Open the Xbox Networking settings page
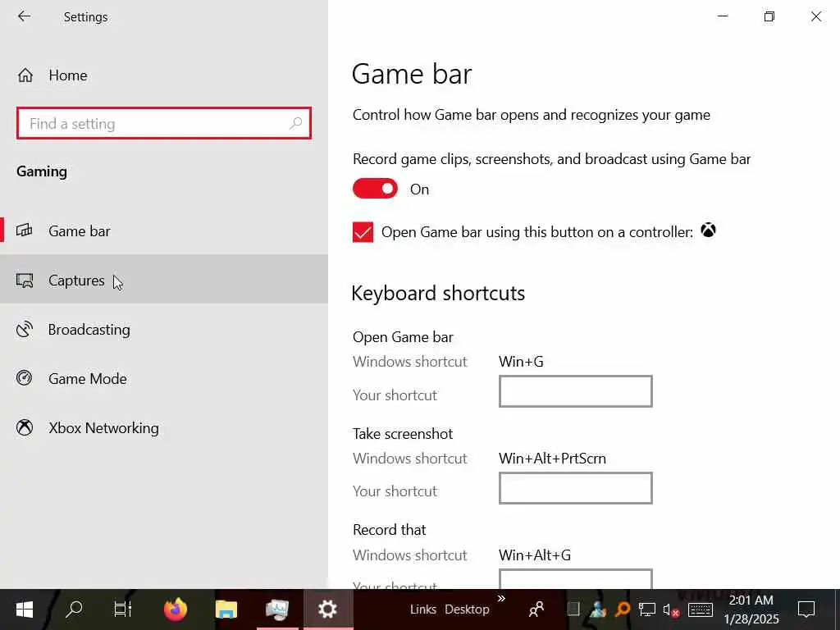Screen dimensions: 840x630 164,428
